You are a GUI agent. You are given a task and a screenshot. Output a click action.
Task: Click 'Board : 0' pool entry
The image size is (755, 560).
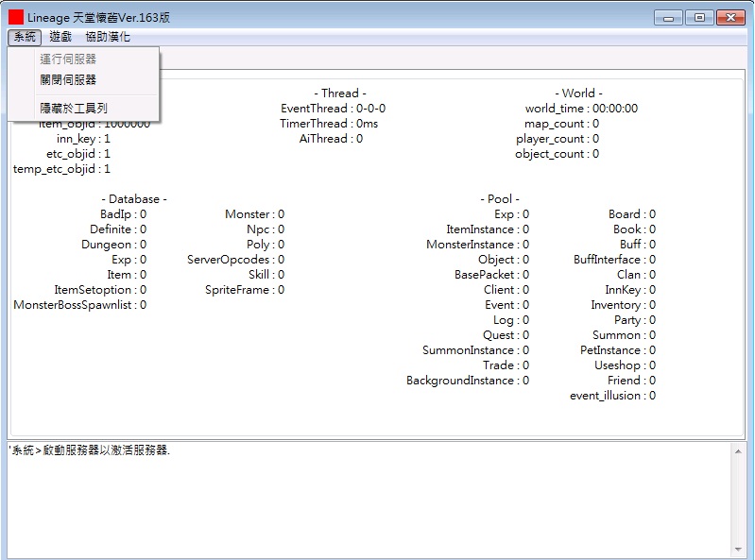632,214
